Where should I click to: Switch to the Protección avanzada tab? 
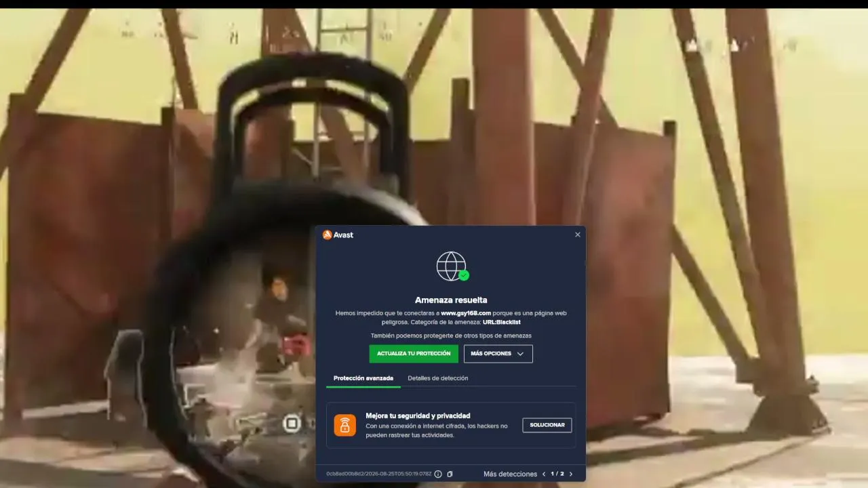click(x=363, y=378)
